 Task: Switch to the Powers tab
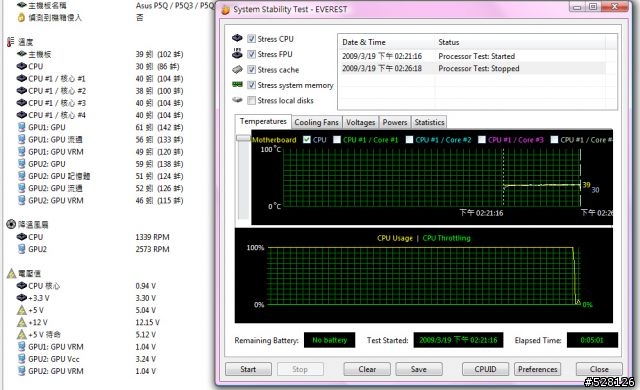(395, 122)
